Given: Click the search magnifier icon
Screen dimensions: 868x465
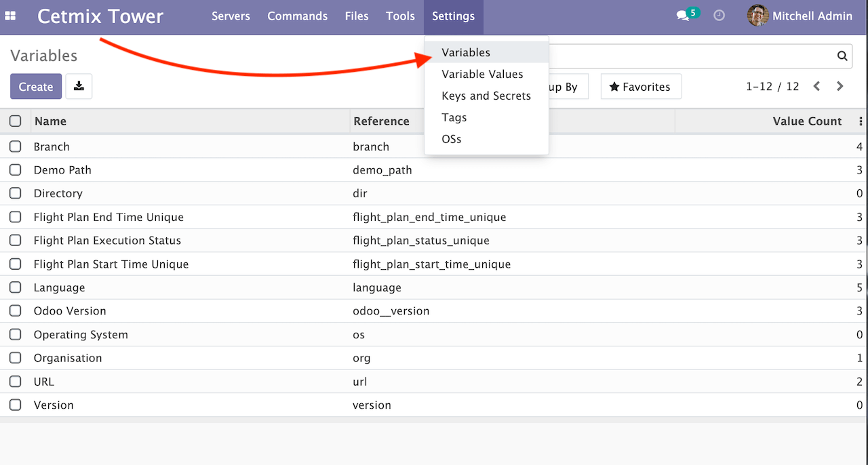Looking at the screenshot, I should point(842,56).
